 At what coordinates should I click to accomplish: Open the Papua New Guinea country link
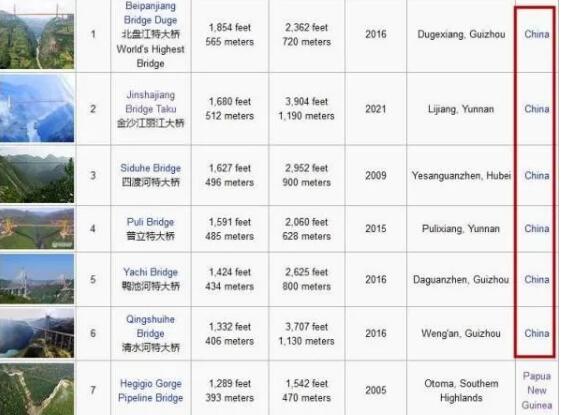536,390
